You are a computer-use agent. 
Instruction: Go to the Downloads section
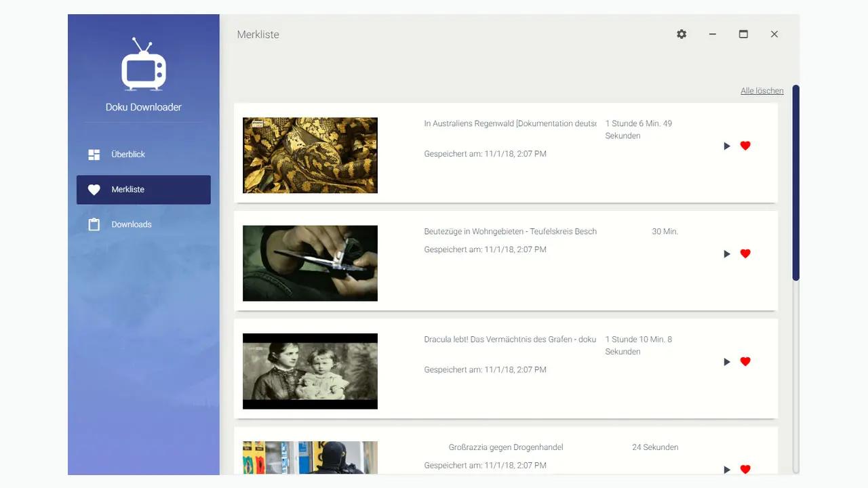[x=144, y=224]
